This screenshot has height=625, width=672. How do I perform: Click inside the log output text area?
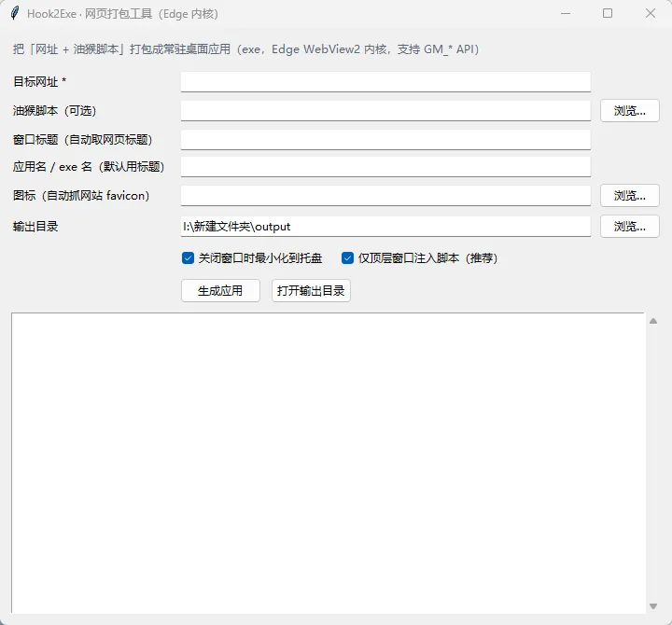coord(328,463)
